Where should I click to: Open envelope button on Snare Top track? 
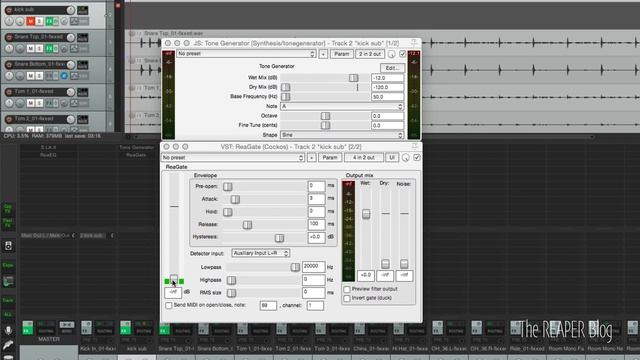[x=74, y=49]
